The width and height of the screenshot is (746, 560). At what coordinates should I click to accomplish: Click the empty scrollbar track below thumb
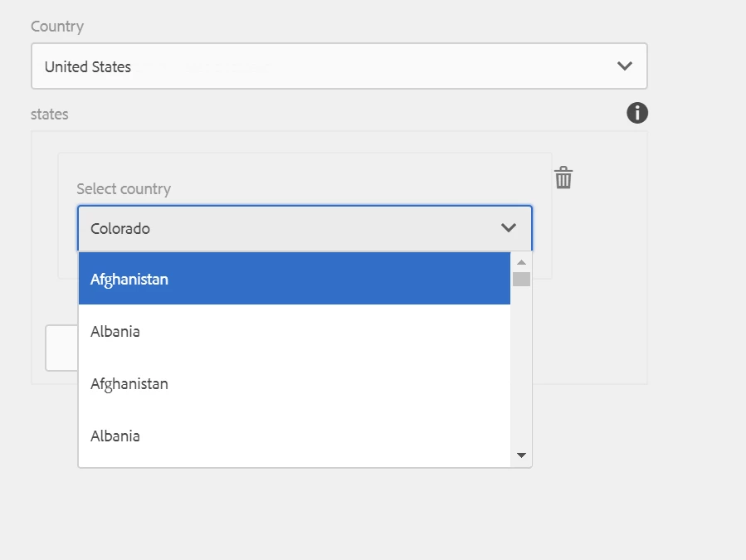point(521,367)
